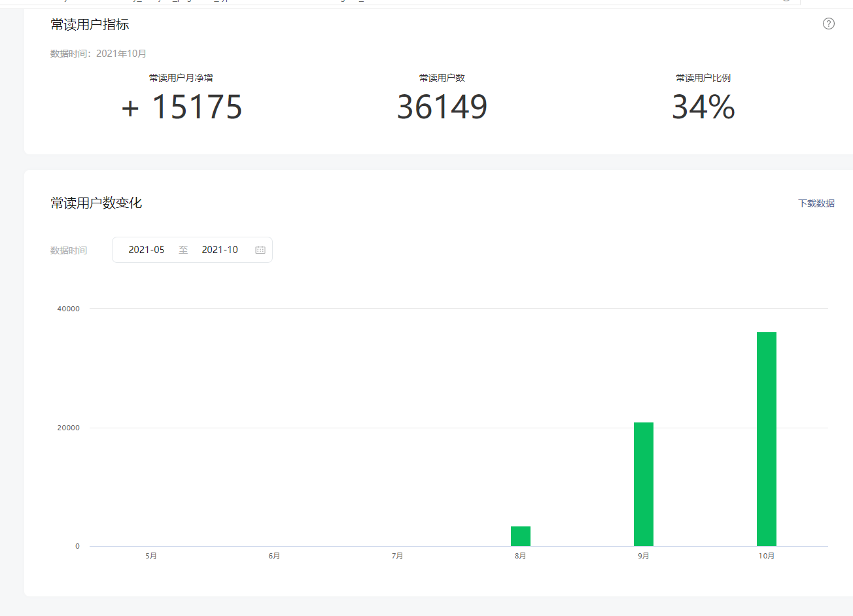Click the 7月 x-axis label

(x=397, y=556)
